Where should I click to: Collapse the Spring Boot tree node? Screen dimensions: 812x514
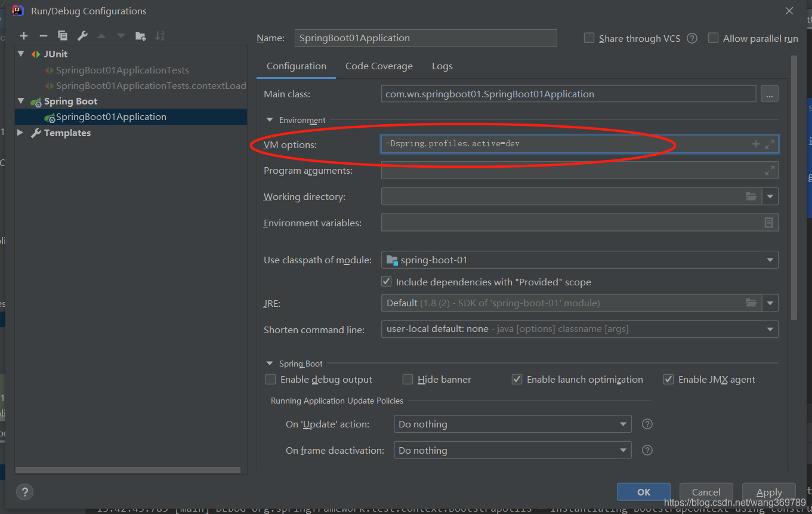21,101
